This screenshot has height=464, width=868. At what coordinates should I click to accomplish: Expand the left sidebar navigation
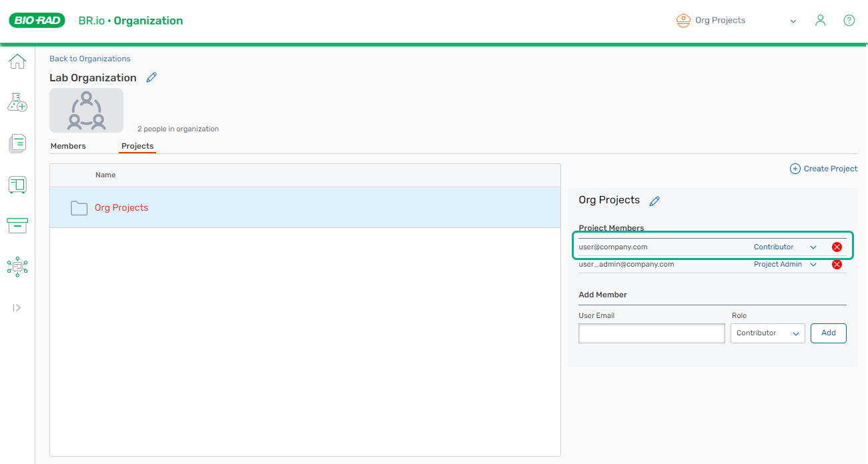coord(17,307)
